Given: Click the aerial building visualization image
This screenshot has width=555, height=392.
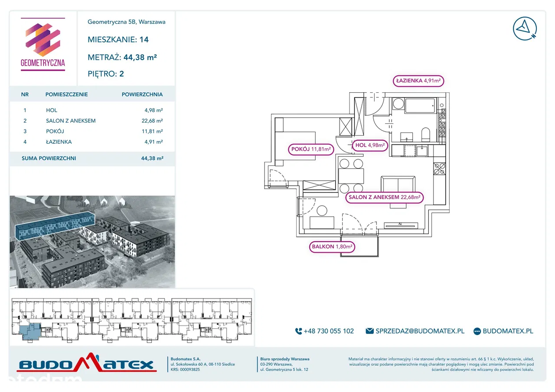Looking at the screenshot, I should (92, 242).
